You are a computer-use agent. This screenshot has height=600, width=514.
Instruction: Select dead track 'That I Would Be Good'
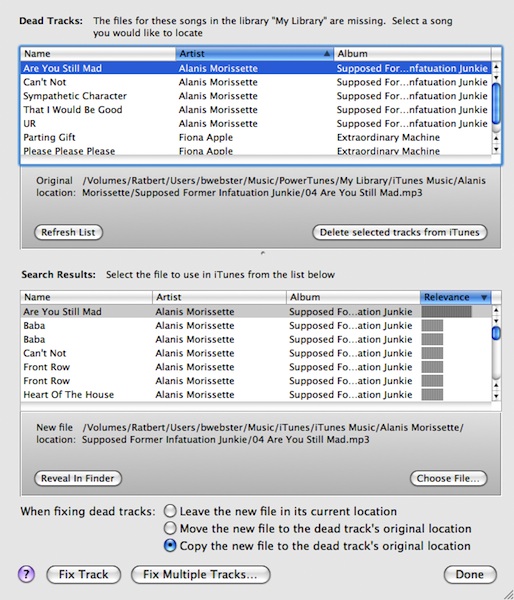(x=256, y=109)
